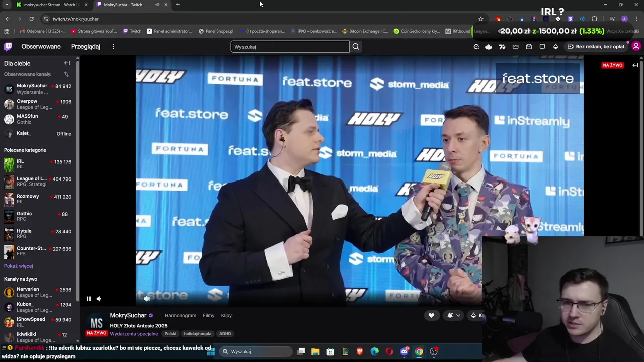The height and width of the screenshot is (362, 644).
Task: Click the browser address bar URL
Action: pos(75,19)
